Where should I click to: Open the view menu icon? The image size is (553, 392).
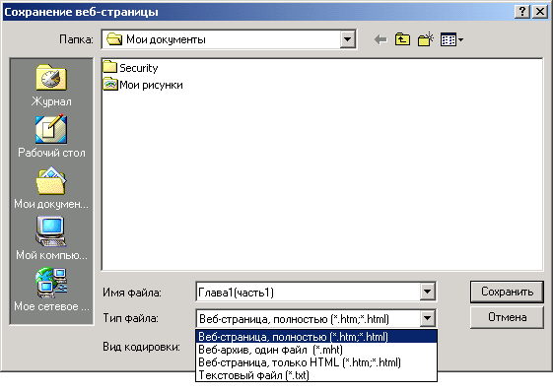click(x=451, y=39)
